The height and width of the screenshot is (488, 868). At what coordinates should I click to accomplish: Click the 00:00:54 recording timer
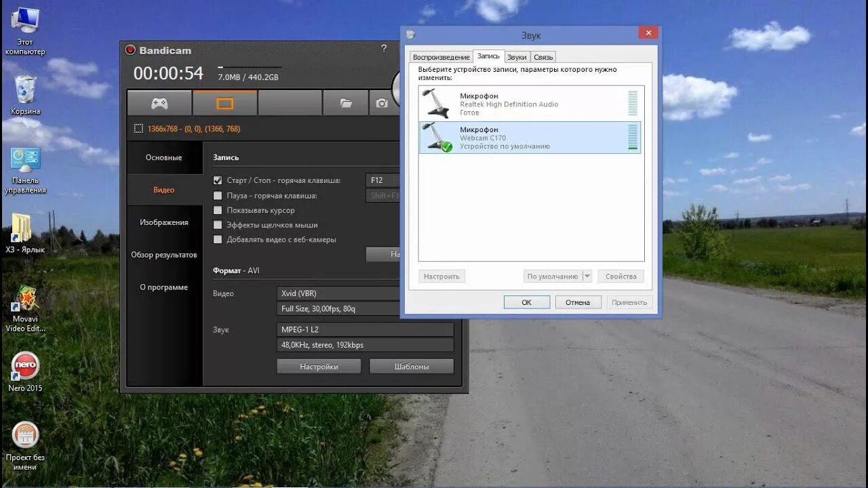pyautogui.click(x=168, y=73)
